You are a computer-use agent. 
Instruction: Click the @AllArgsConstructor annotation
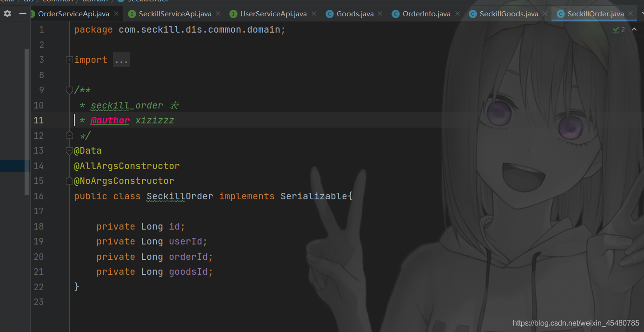click(127, 166)
